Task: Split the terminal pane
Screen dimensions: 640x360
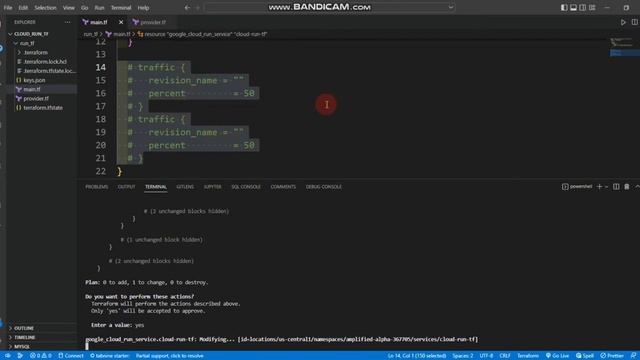Action: click(616, 187)
